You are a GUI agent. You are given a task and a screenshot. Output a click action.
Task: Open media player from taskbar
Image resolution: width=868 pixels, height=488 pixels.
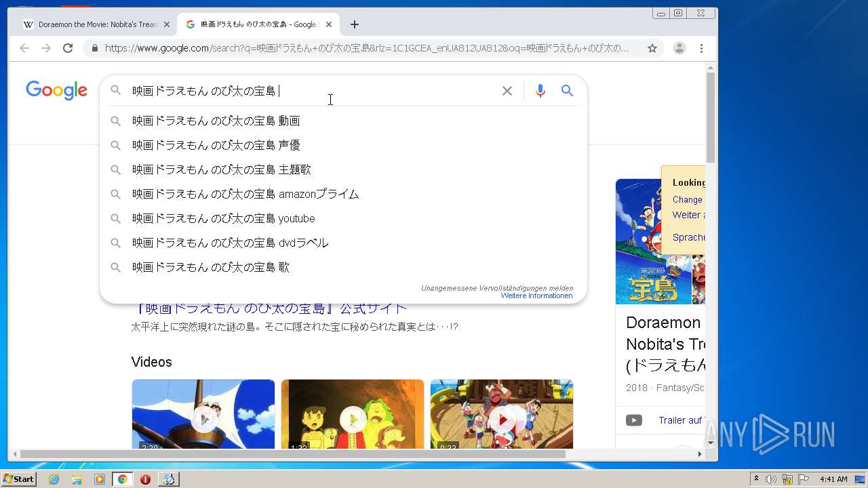pyautogui.click(x=100, y=479)
